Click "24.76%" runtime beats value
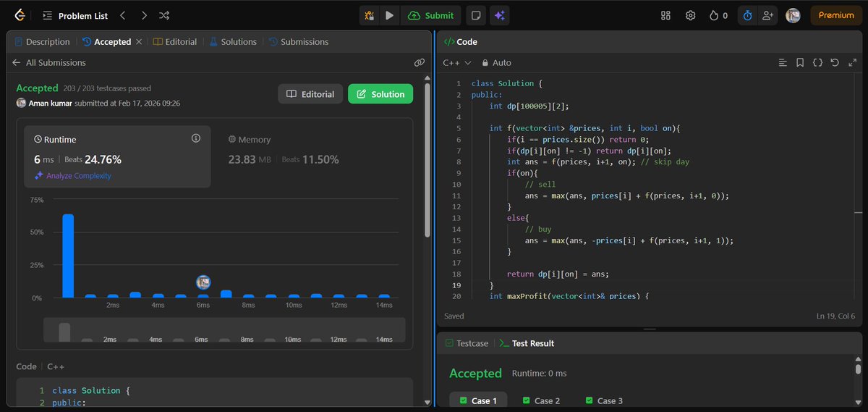This screenshot has height=412, width=868. coord(103,159)
